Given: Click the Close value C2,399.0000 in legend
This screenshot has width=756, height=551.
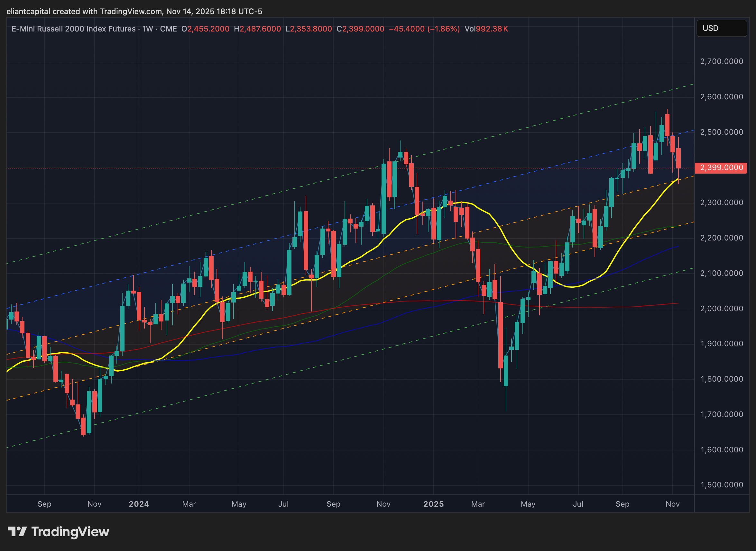Looking at the screenshot, I should [360, 29].
